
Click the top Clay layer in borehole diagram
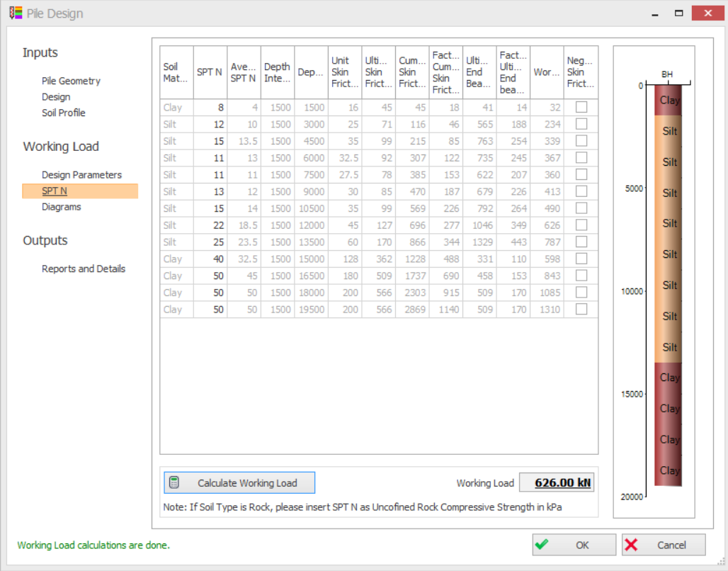668,101
